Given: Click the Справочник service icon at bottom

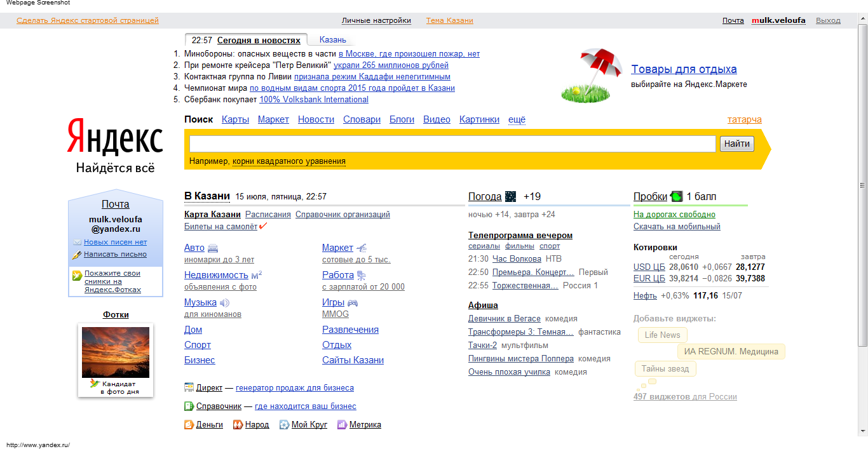Looking at the screenshot, I should [189, 406].
